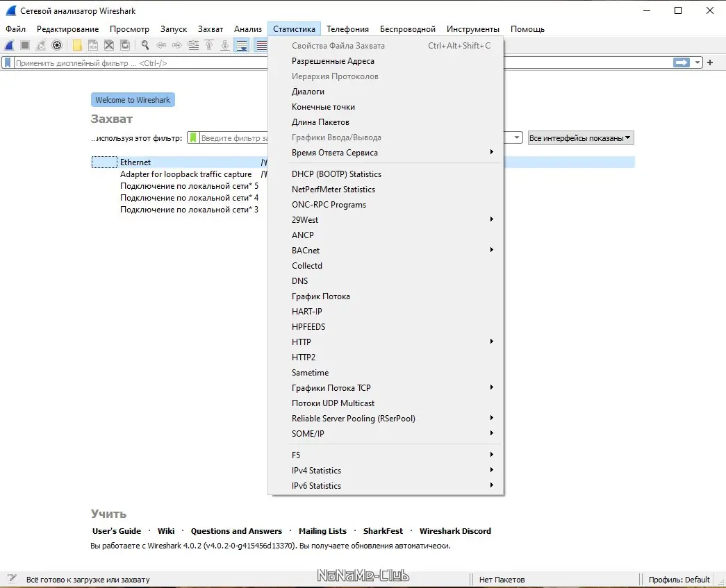Click the 'Welcome to Wireshark' button
This screenshot has width=726, height=588.
click(x=133, y=100)
